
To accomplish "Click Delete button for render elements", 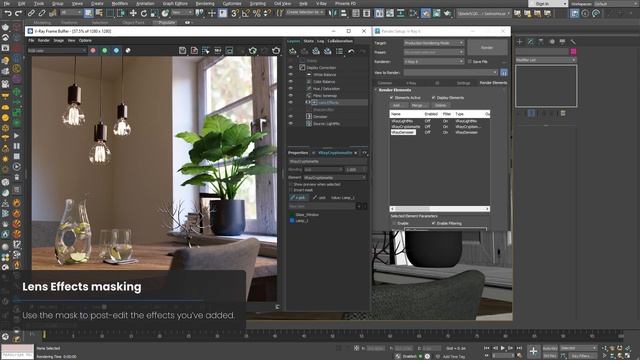I will click(440, 105).
